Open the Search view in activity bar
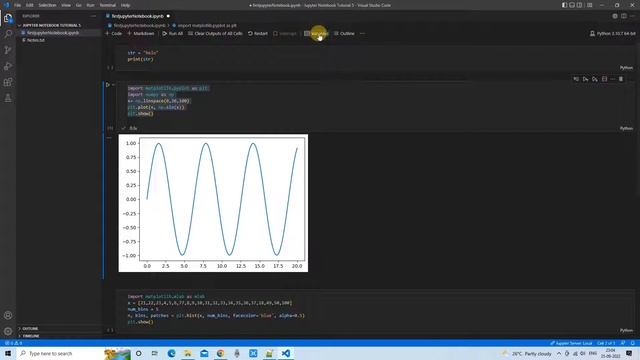Viewport: 640px width, 360px height. click(8, 34)
